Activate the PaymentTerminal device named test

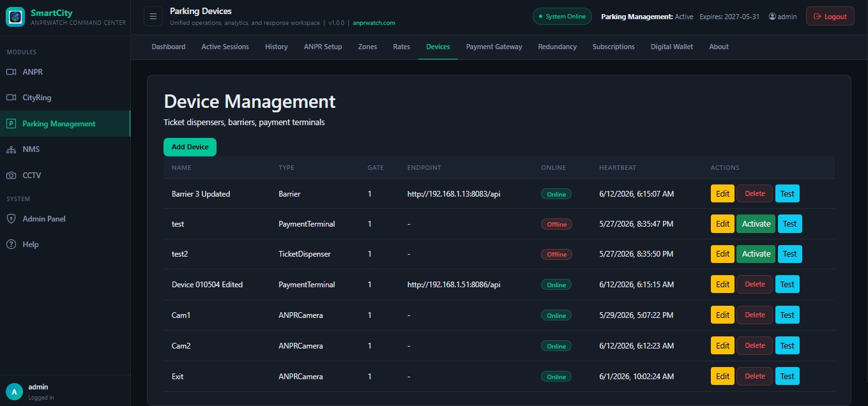pyautogui.click(x=756, y=224)
